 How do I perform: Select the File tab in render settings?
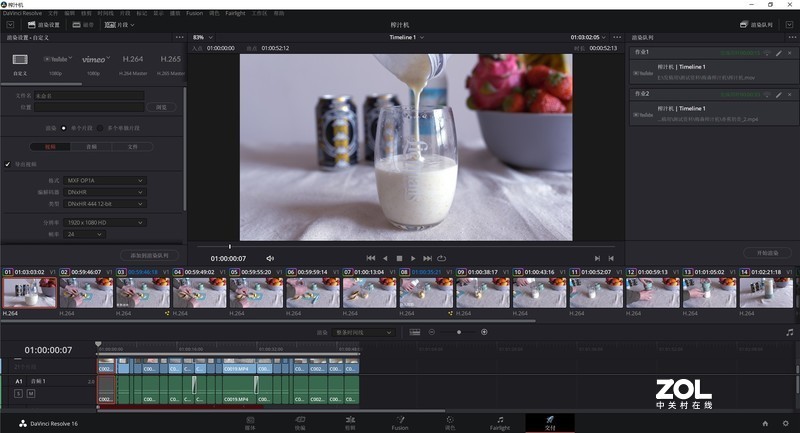point(133,147)
